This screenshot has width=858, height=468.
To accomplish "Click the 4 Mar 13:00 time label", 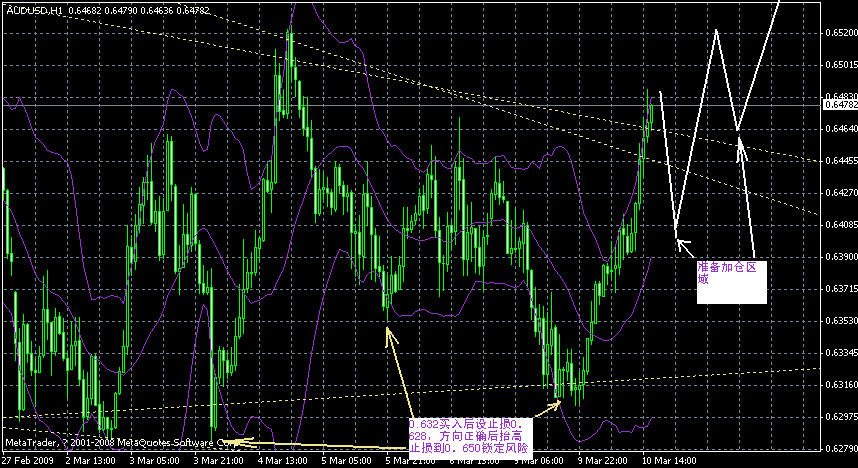I will pos(283,461).
